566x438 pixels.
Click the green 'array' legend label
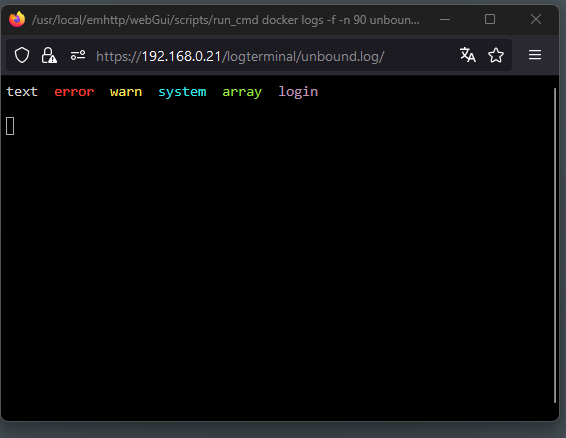pyautogui.click(x=242, y=93)
